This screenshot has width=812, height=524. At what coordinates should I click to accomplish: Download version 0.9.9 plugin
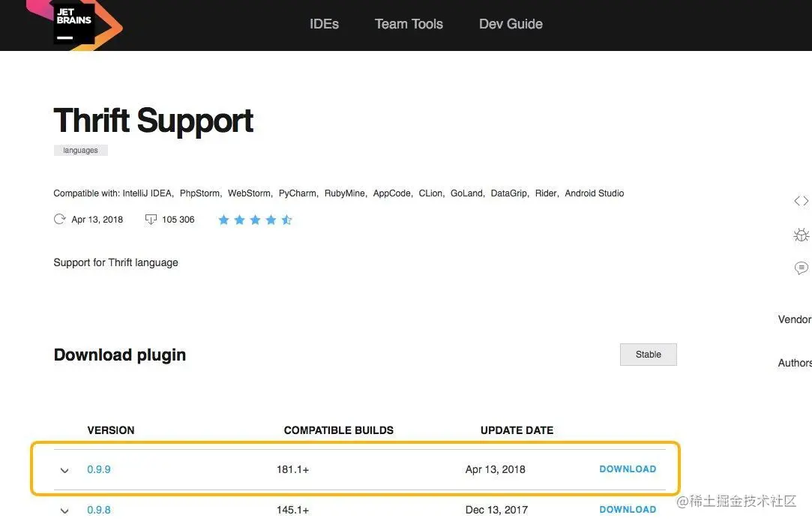pyautogui.click(x=628, y=469)
